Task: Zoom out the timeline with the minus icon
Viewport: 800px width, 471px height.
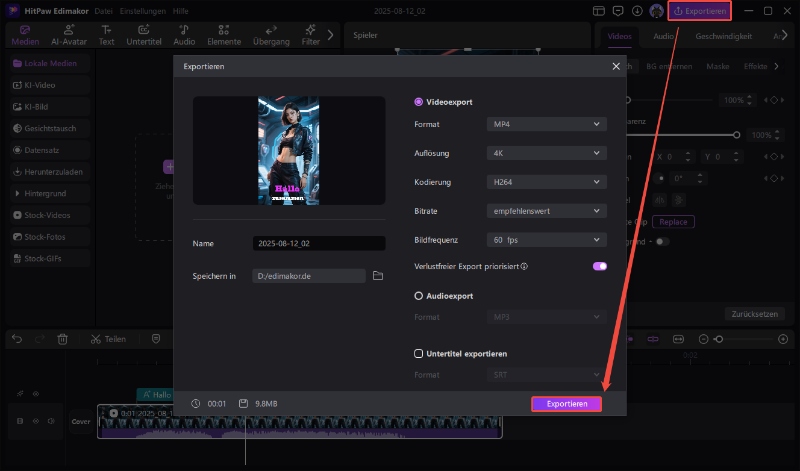Action: (703, 339)
